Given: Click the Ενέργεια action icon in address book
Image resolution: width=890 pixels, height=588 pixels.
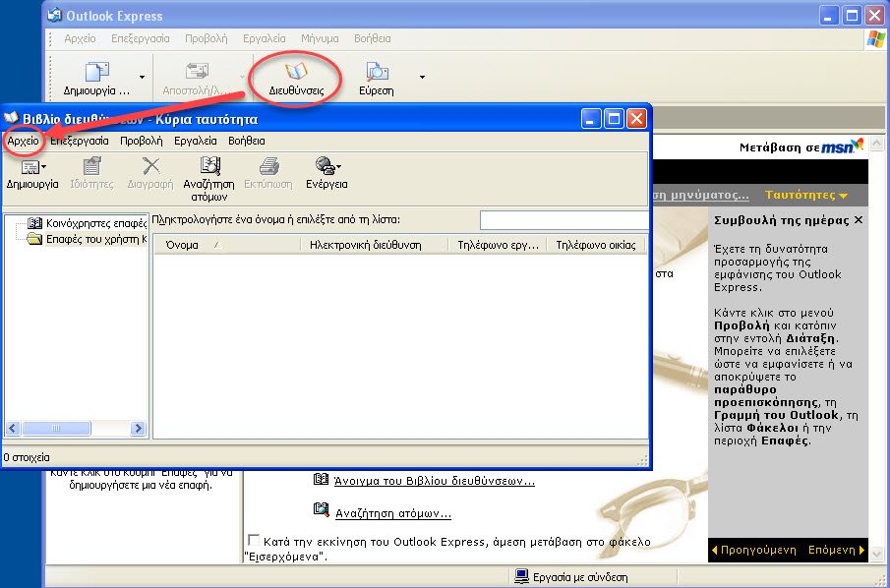Looking at the screenshot, I should point(326,166).
